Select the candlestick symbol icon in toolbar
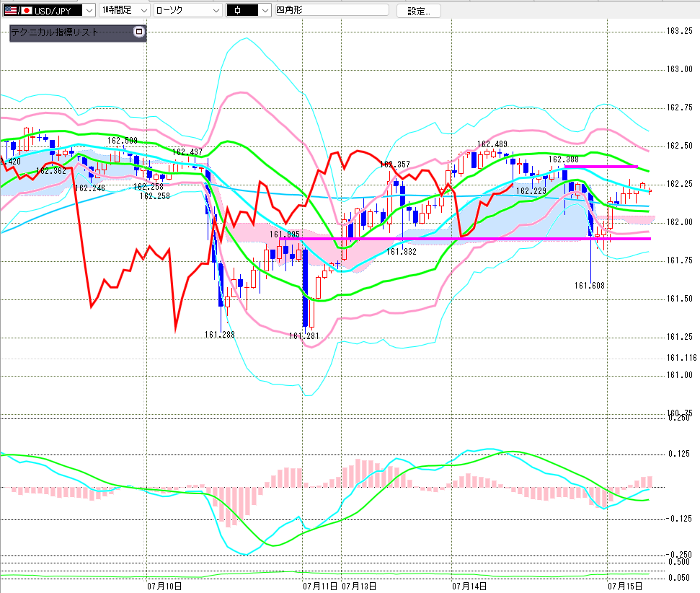The image size is (700, 593). click(237, 10)
